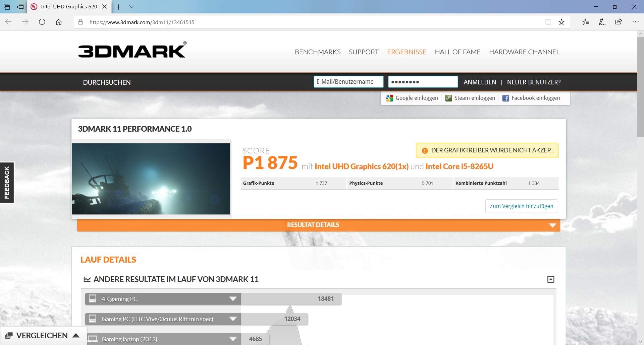
Task: Click the orange warning exclamation icon
Action: point(425,151)
